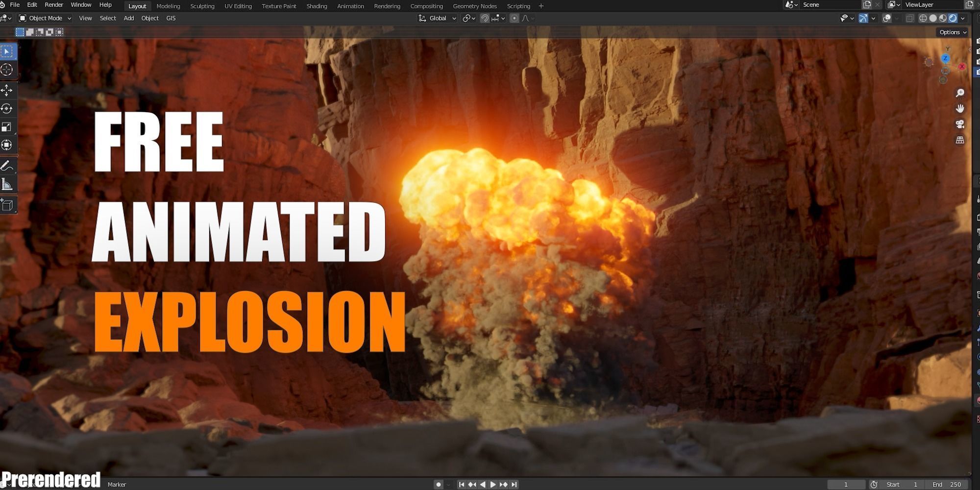Switch to the Geometry Nodes workspace tab
Screen dimensions: 980x490
[475, 6]
